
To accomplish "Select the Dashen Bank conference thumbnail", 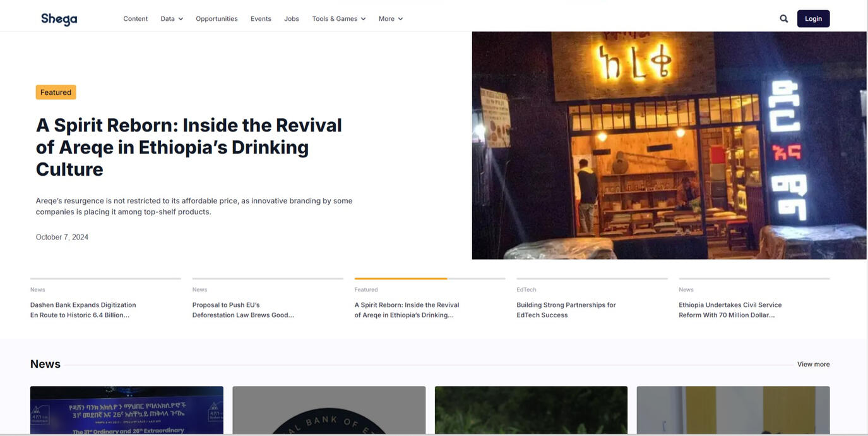I will pyautogui.click(x=126, y=411).
